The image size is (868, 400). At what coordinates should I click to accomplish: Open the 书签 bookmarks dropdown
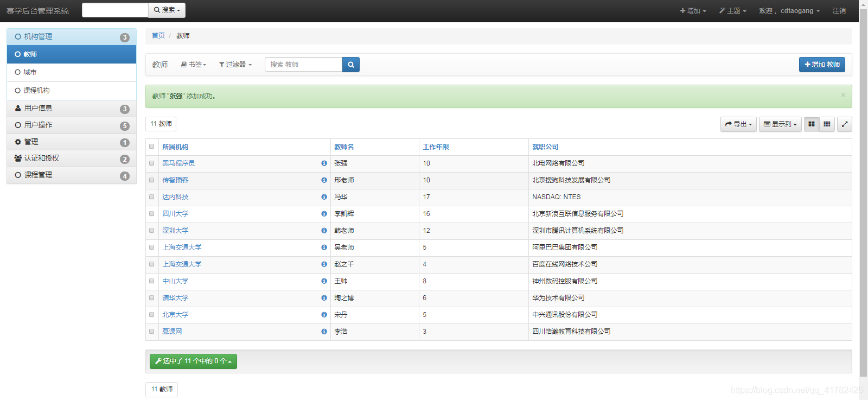(194, 65)
